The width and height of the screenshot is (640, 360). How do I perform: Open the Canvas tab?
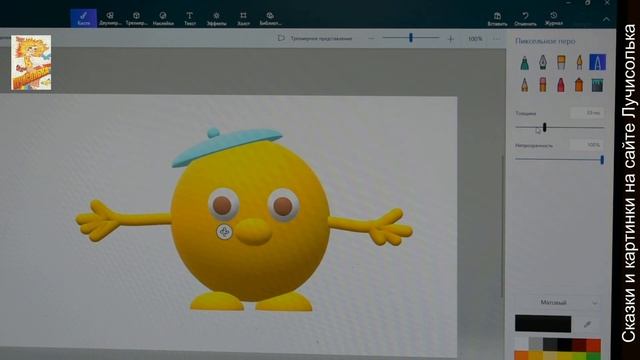243,18
